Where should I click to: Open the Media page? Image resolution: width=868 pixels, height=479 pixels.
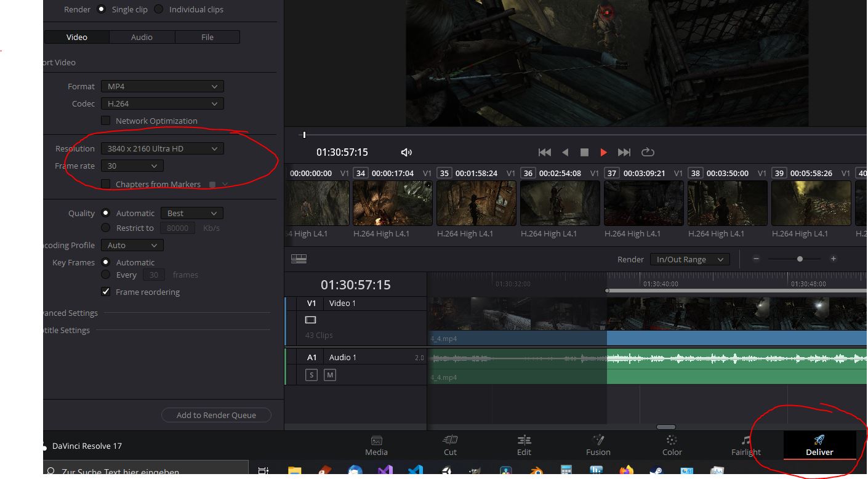coord(376,446)
